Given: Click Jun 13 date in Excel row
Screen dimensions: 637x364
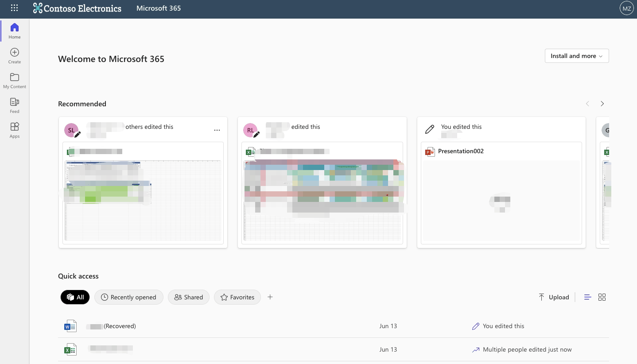Looking at the screenshot, I should tap(388, 349).
